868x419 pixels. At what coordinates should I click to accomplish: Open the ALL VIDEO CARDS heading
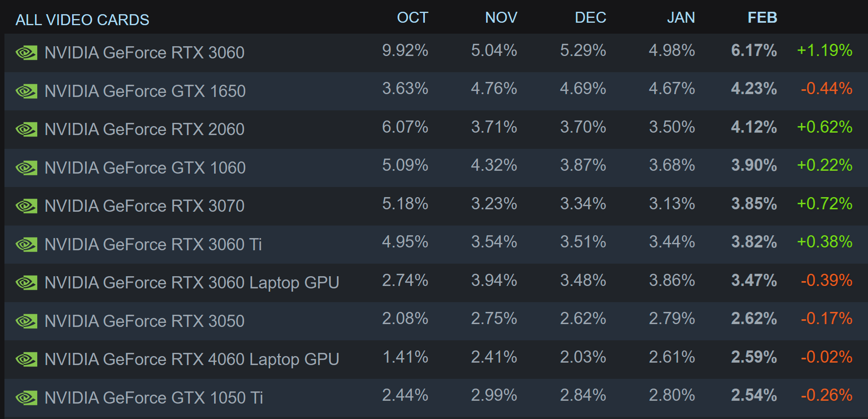pos(82,20)
